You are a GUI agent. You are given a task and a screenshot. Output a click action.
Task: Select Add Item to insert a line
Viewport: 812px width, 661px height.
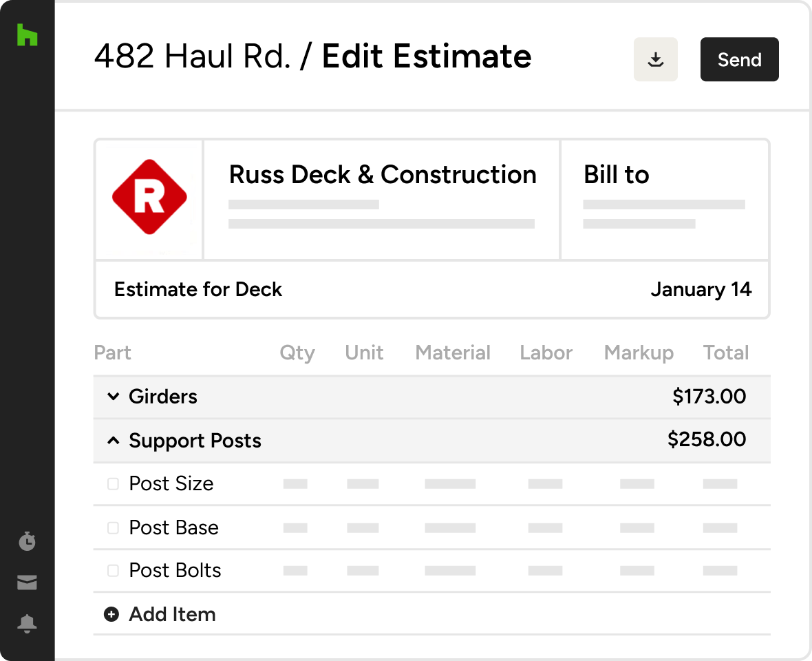172,613
